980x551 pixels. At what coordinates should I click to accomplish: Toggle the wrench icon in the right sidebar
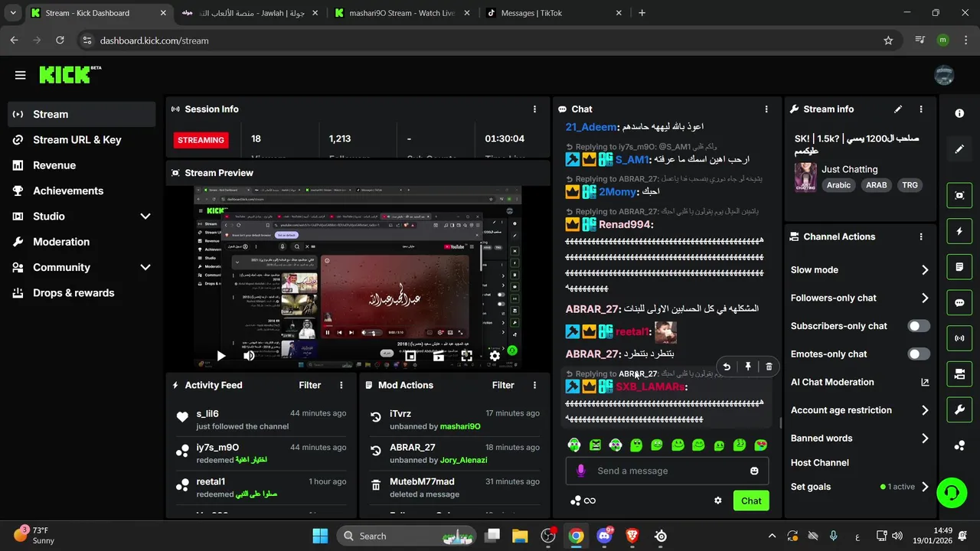click(x=959, y=409)
